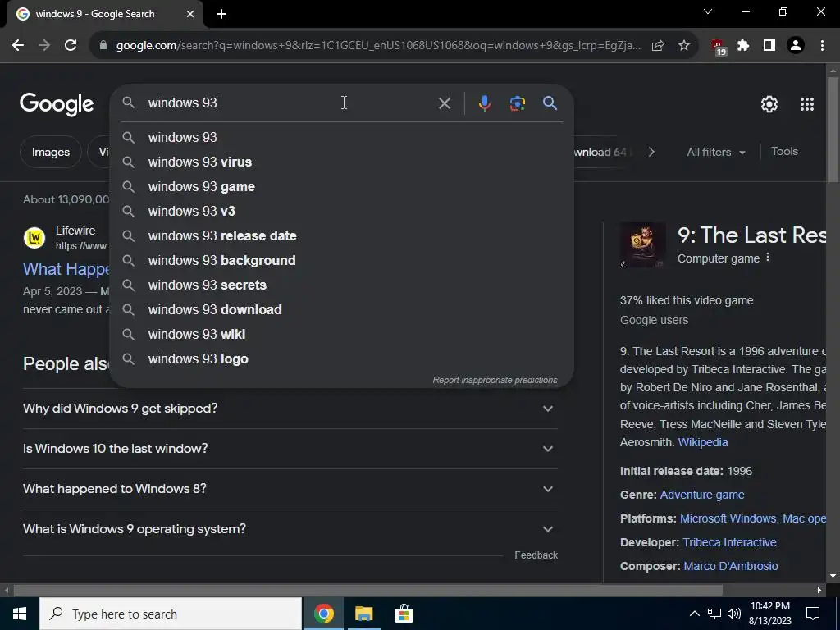Expand 'Is Windows 10 the last window?'
840x630 pixels.
point(290,449)
